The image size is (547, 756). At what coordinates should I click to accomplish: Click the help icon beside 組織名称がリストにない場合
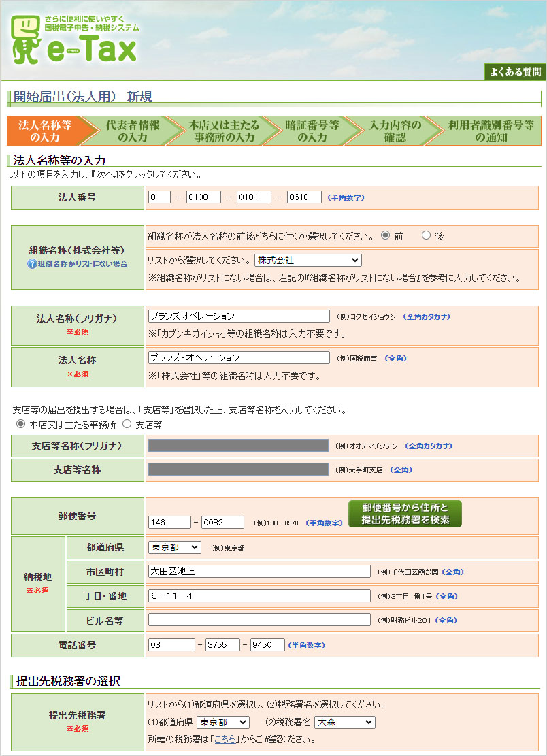(x=31, y=264)
